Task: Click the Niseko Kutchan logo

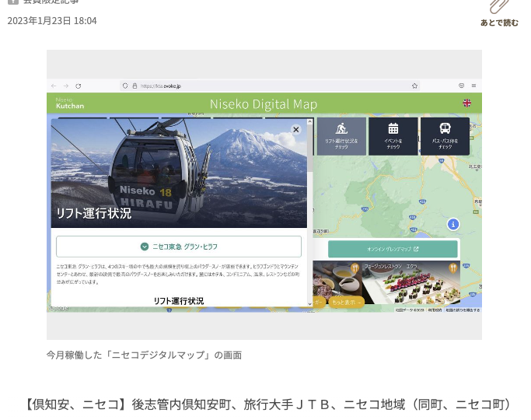Action: [70, 103]
